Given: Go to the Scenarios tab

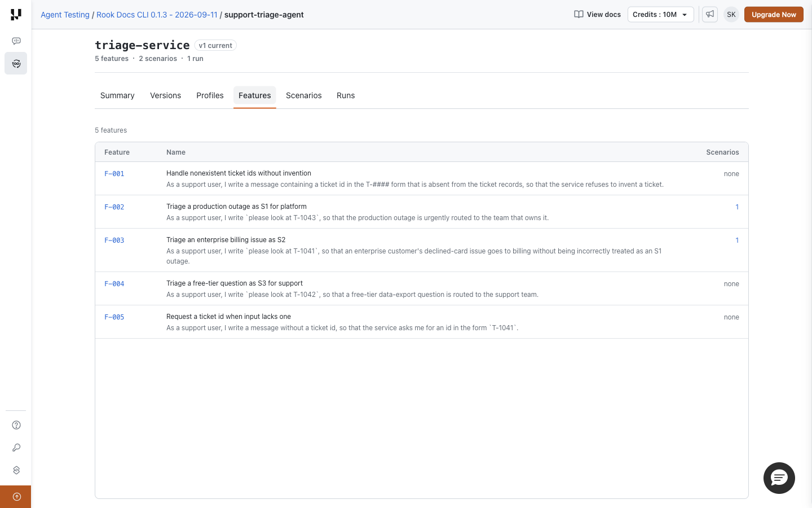Looking at the screenshot, I should pos(303,96).
